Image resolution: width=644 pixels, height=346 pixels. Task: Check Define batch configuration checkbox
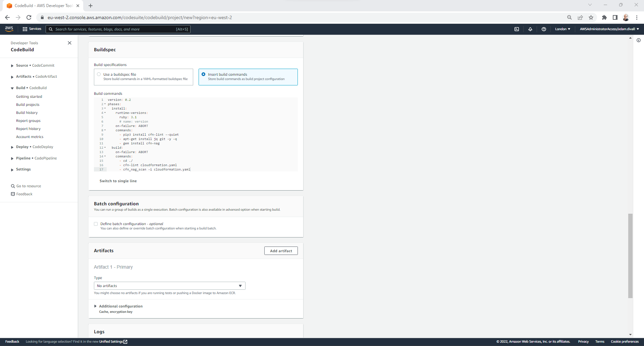click(96, 224)
